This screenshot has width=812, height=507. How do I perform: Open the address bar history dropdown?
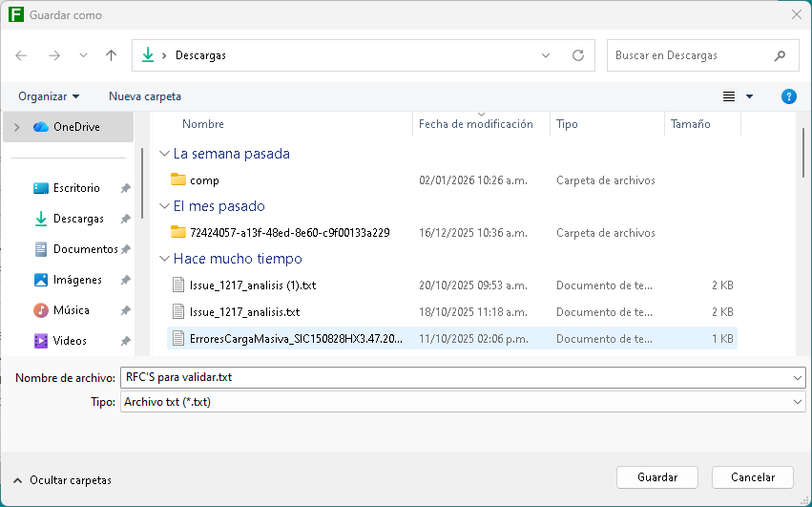(x=546, y=55)
